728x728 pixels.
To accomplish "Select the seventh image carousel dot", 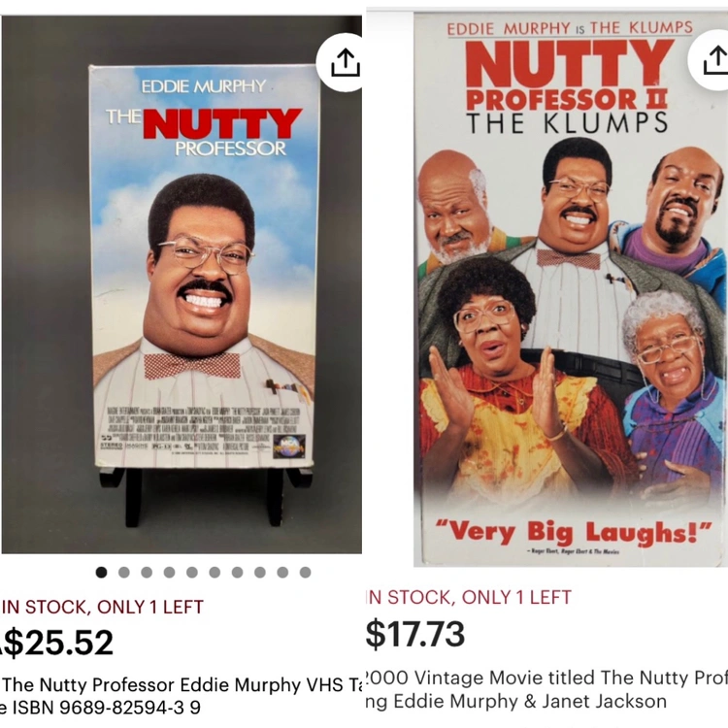I will pos(237,573).
